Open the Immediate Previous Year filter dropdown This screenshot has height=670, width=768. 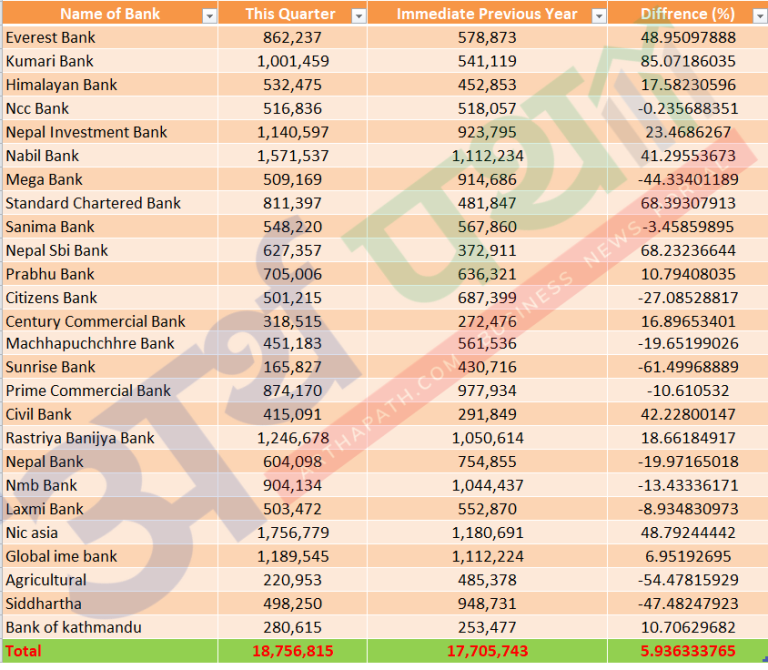point(599,16)
